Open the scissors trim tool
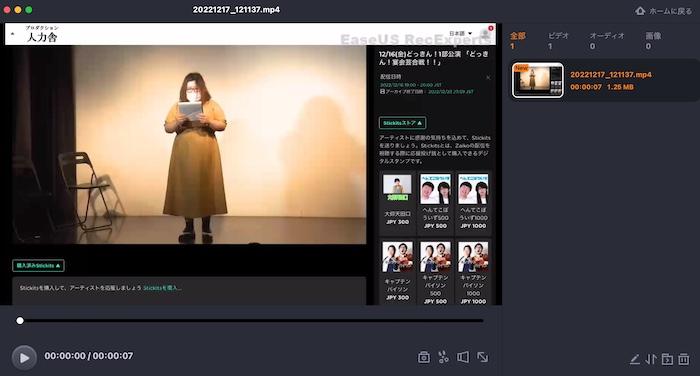 [x=443, y=357]
